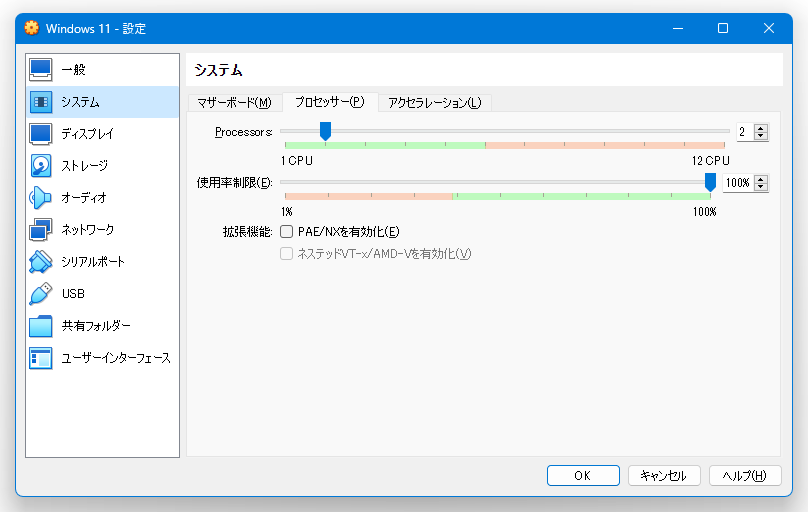This screenshot has height=512, width=808.
Task: Select ディスプレイ label in the category list
Action: 87,134
